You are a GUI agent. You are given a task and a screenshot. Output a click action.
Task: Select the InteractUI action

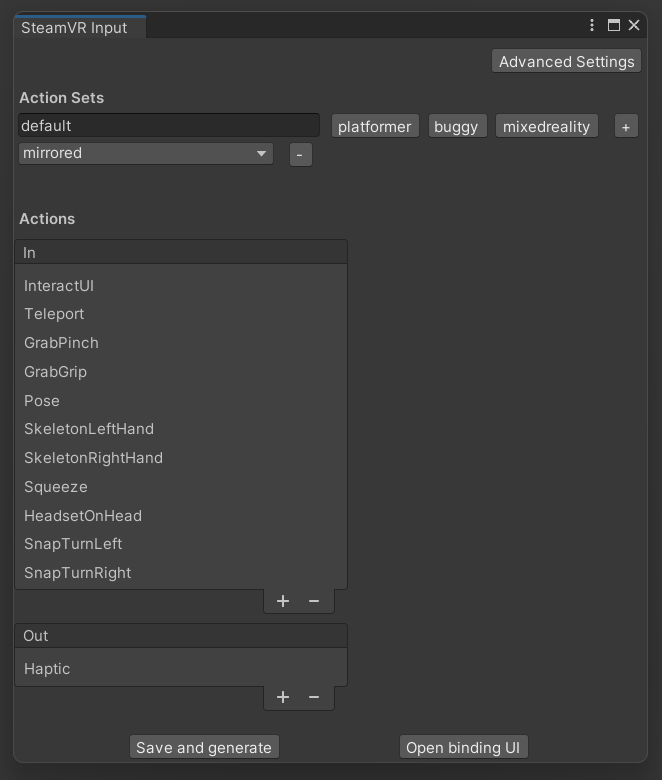click(x=181, y=286)
